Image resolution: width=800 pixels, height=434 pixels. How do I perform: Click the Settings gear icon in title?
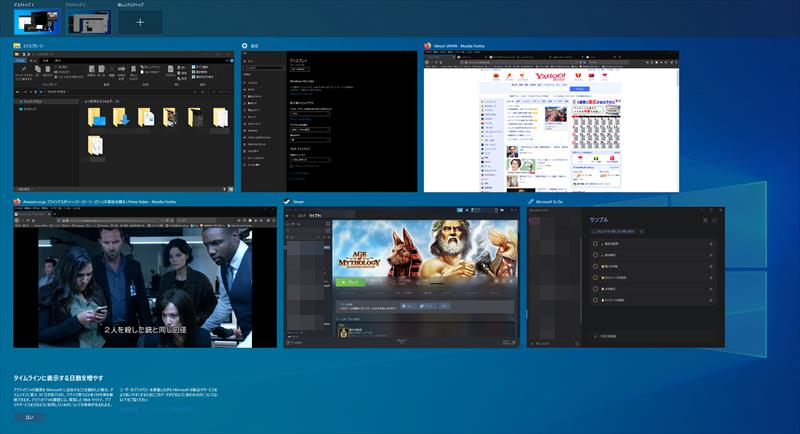(x=245, y=46)
